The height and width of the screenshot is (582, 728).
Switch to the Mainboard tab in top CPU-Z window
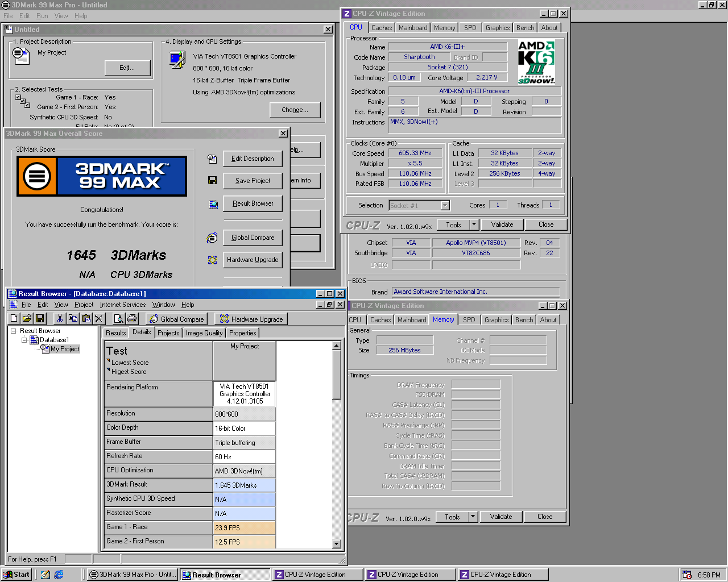[413, 28]
